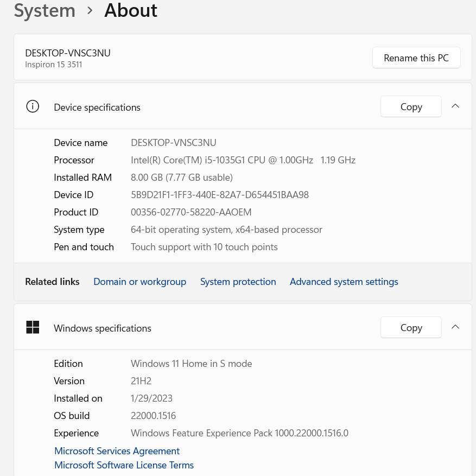Navigate back using the System breadcrumb
Image resolution: width=476 pixels, height=476 pixels.
point(45,10)
